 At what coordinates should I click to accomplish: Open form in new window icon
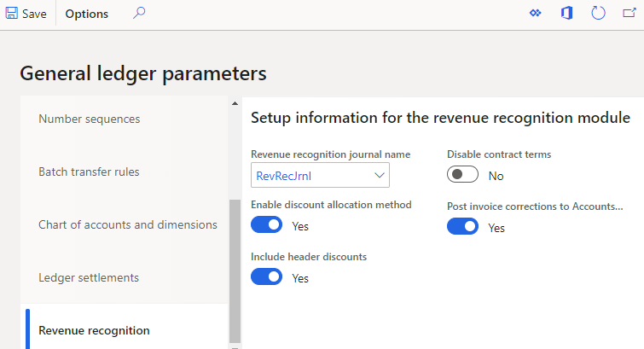click(x=629, y=14)
